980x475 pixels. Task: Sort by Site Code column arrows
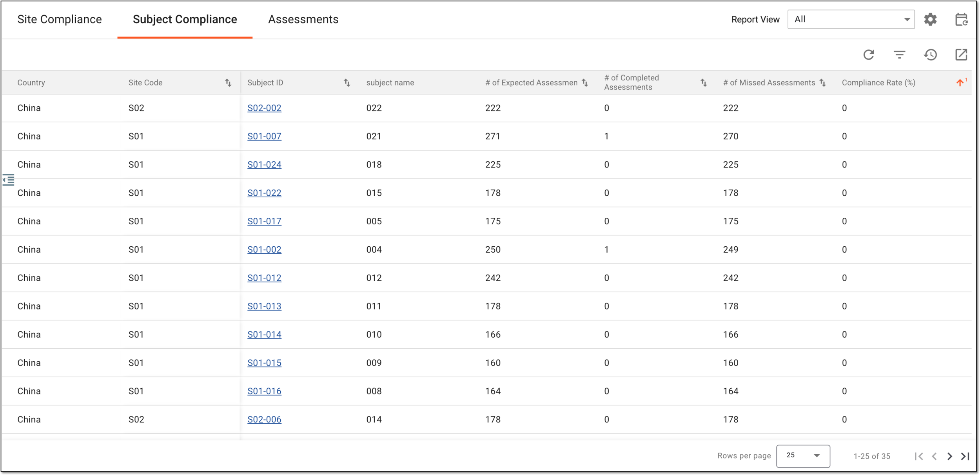228,82
